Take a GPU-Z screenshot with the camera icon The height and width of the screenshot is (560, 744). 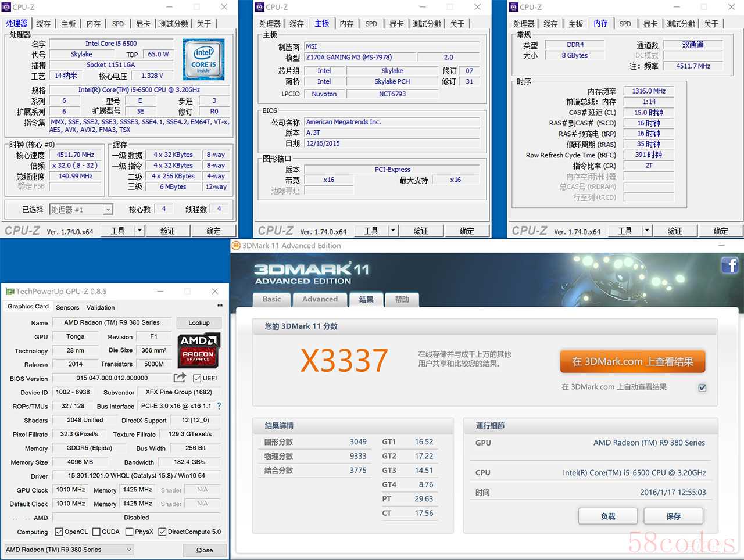pos(220,306)
